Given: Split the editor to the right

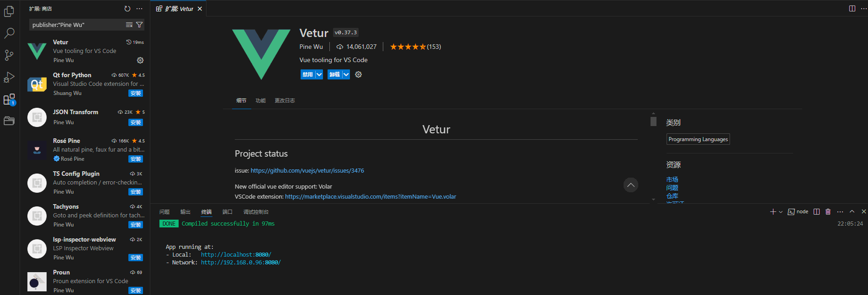Looking at the screenshot, I should click(852, 9).
